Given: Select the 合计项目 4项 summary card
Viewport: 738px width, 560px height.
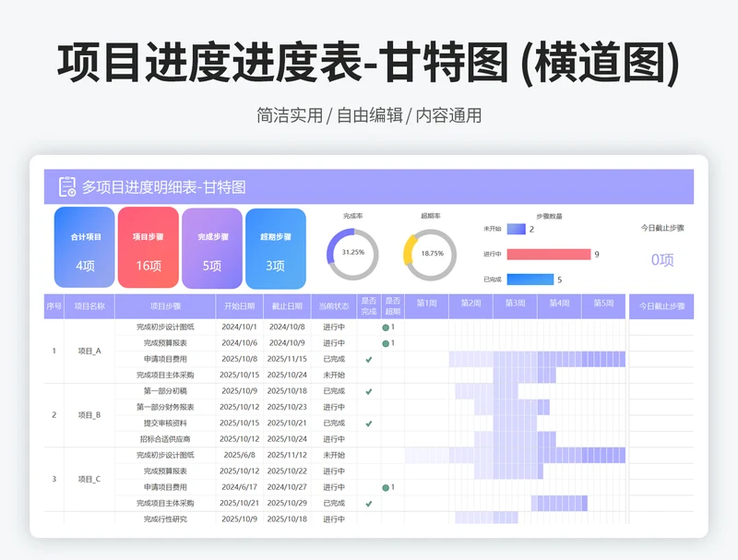Looking at the screenshot, I should (85, 247).
